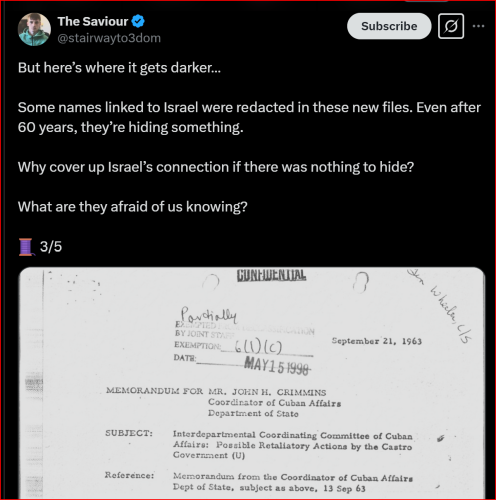Open the Grok slash-circle icon
The height and width of the screenshot is (500, 496).
pos(451,26)
